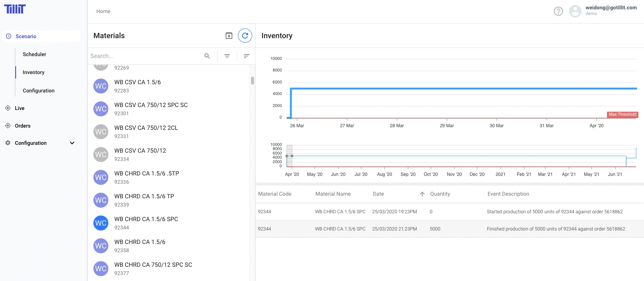The height and width of the screenshot is (281, 644).
Task: Click the Home breadcrumb link
Action: (x=103, y=11)
